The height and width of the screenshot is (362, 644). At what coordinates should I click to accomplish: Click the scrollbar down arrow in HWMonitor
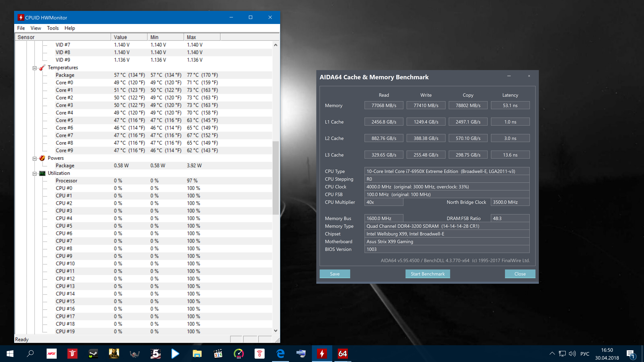tap(276, 330)
